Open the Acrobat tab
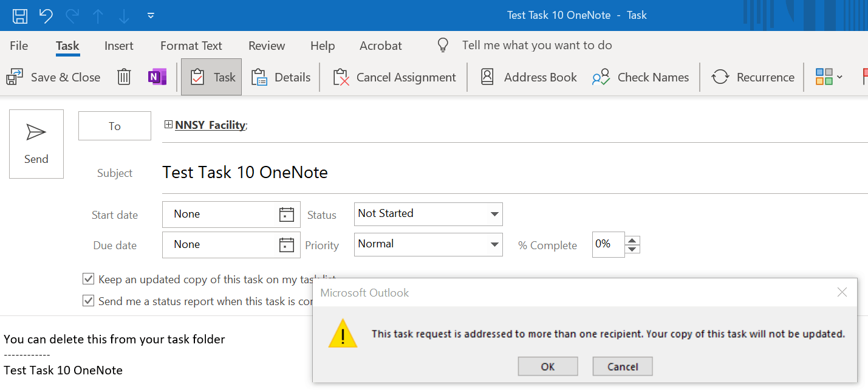Screen dimensions: 868x392 point(381,46)
